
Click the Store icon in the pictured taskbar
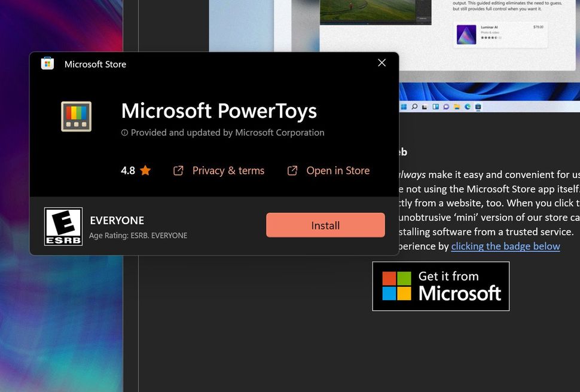478,106
